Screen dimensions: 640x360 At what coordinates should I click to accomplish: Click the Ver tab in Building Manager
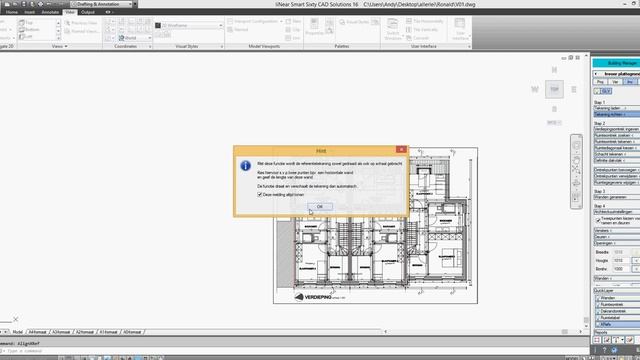tap(615, 82)
